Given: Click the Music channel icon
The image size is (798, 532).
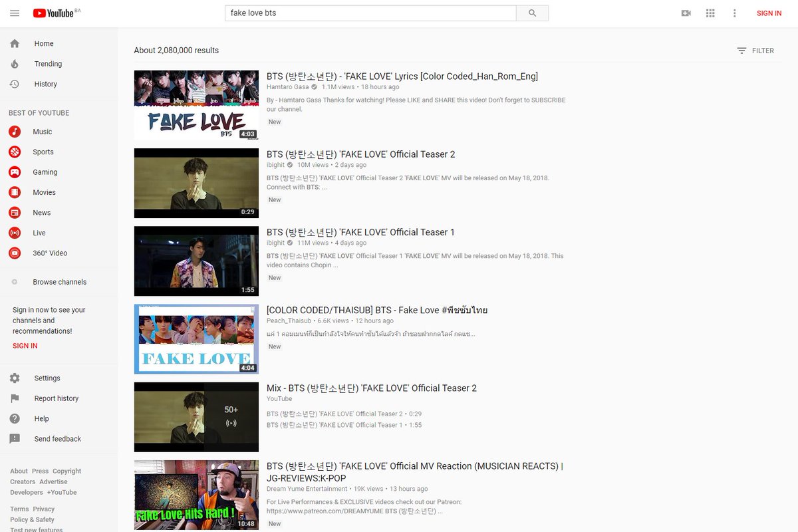Looking at the screenshot, I should [x=15, y=132].
